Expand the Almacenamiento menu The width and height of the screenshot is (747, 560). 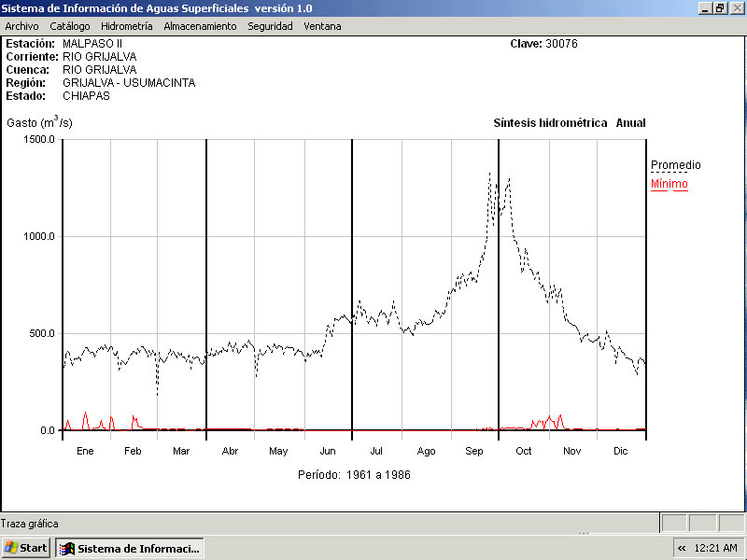point(200,26)
